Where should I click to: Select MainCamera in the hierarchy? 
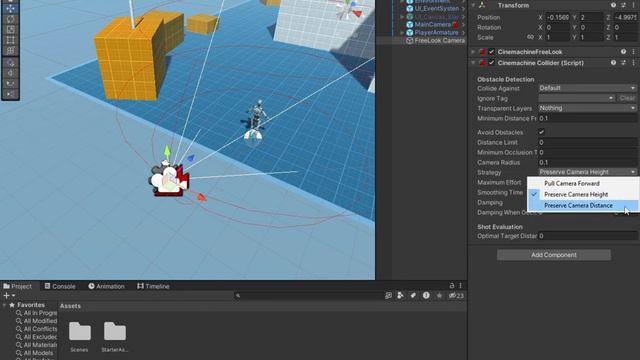point(433,24)
